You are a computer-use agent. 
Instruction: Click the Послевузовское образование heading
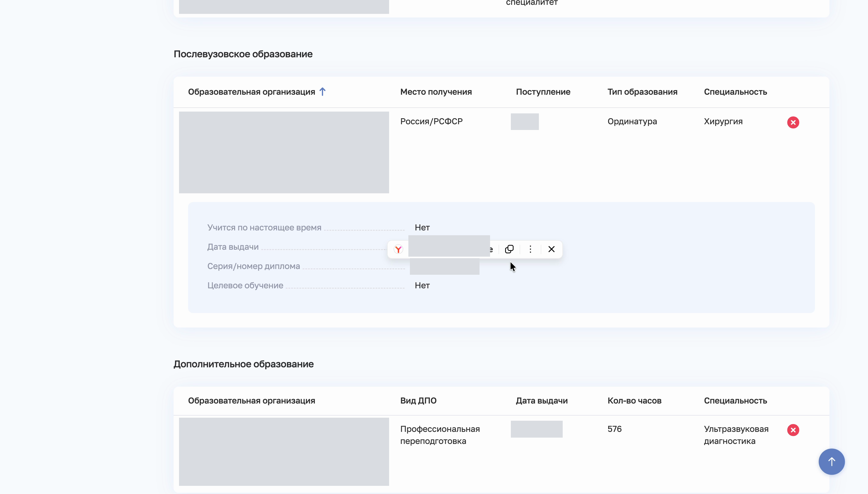coord(243,54)
